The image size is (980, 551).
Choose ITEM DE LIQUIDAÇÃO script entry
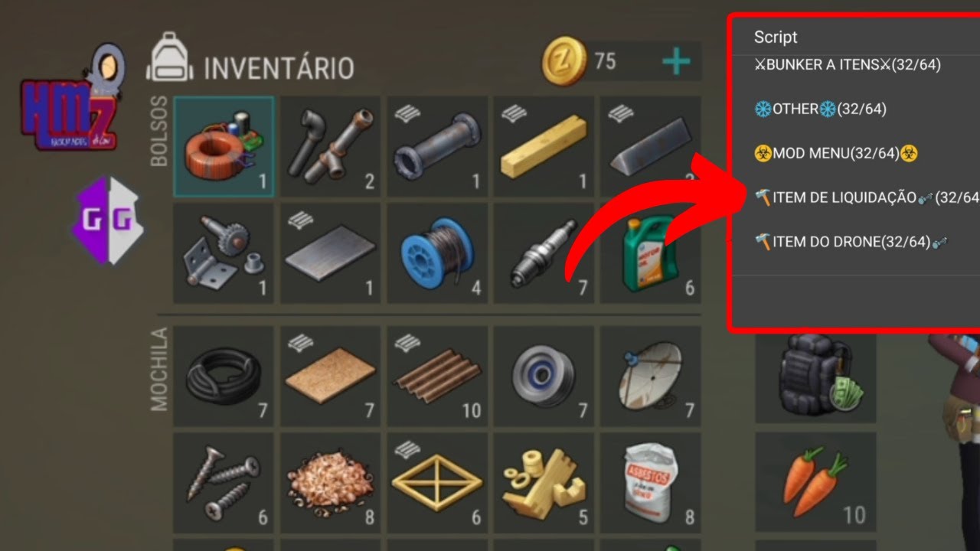pyautogui.click(x=867, y=197)
